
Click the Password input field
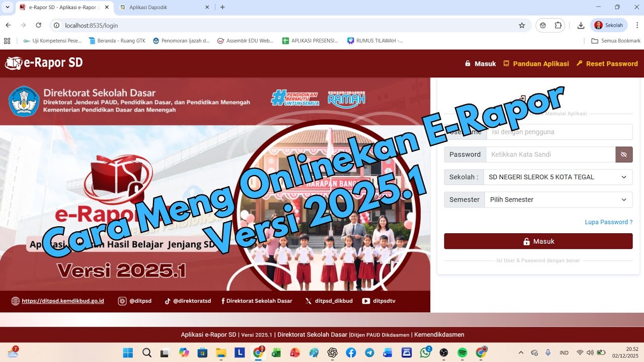click(550, 154)
